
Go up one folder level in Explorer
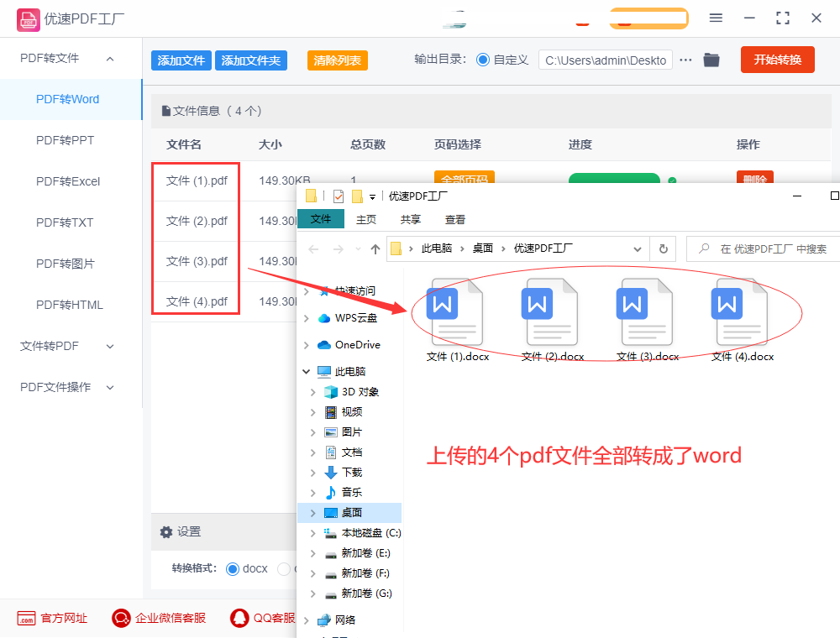pyautogui.click(x=375, y=248)
